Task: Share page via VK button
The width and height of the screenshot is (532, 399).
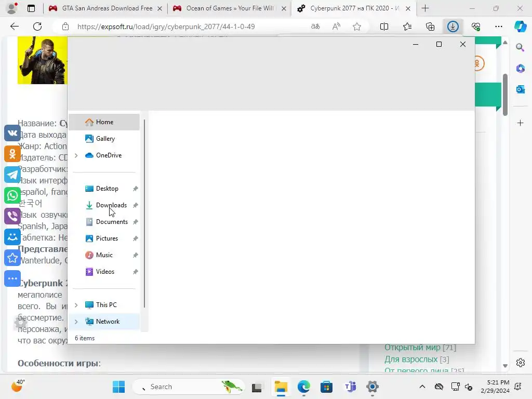Action: click(x=12, y=133)
